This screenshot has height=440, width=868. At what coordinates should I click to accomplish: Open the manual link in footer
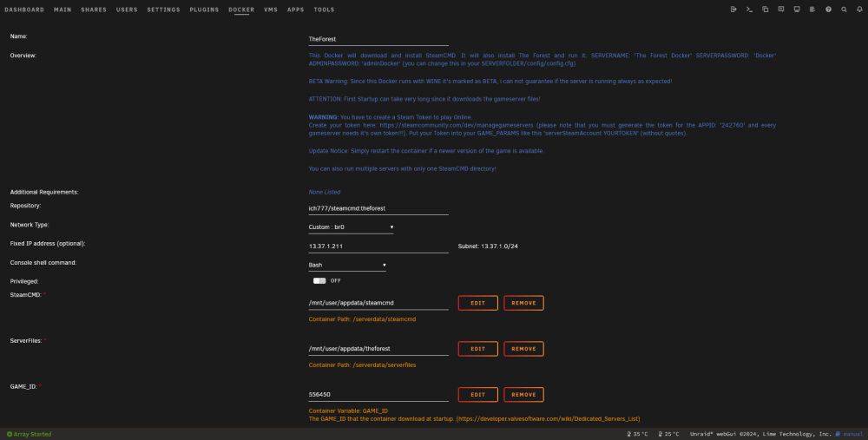coord(849,435)
